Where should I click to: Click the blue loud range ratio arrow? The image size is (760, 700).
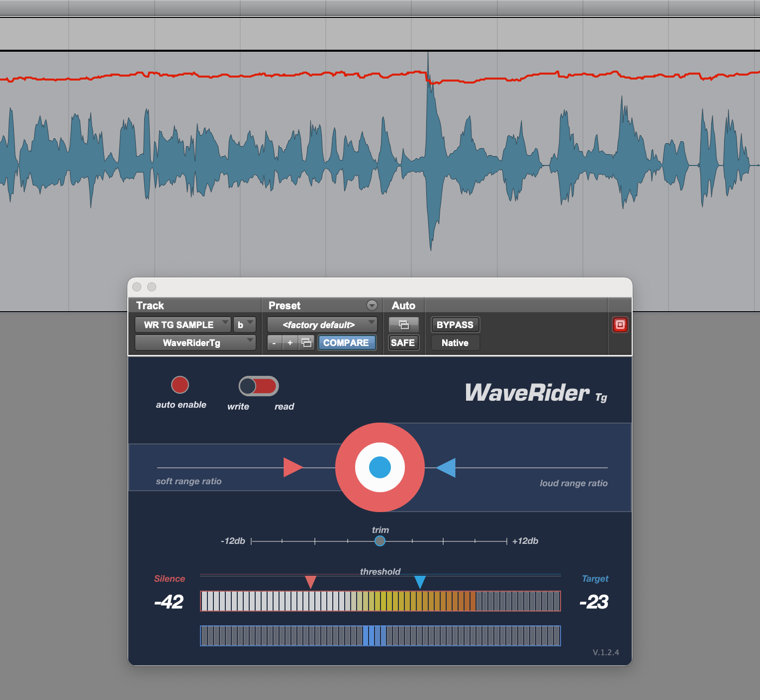(x=446, y=468)
